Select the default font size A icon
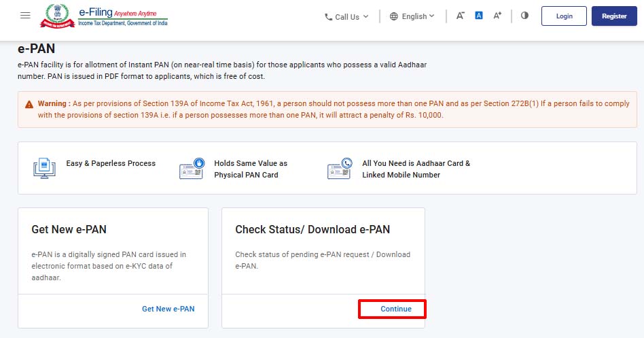 click(478, 16)
